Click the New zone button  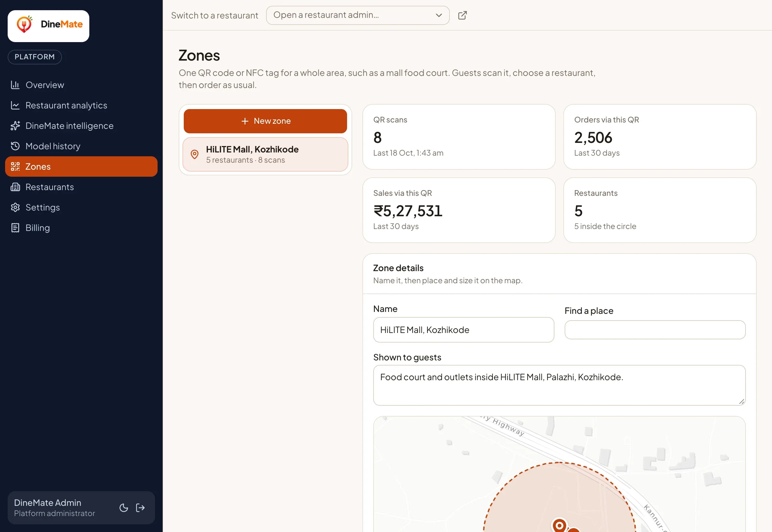(x=265, y=121)
